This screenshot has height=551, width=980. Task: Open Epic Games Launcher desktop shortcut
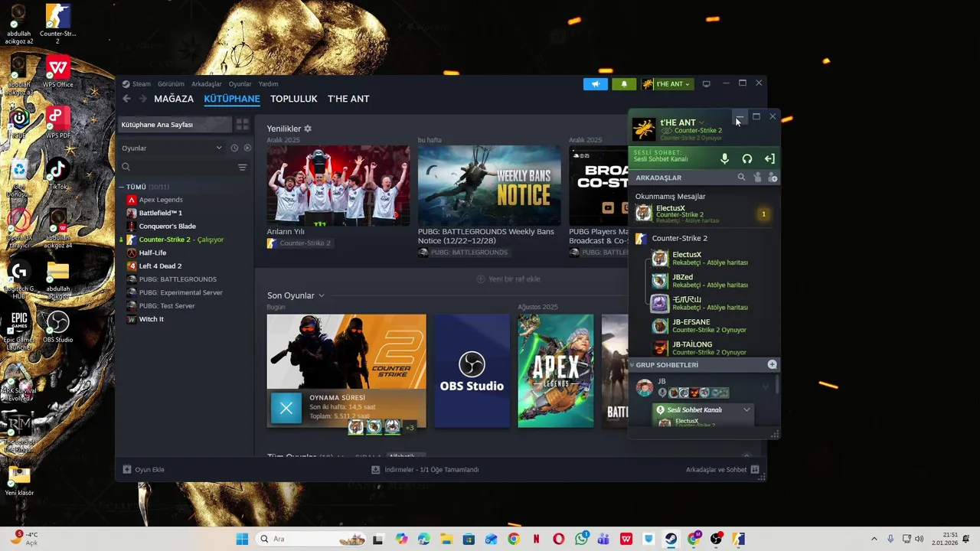(x=19, y=330)
